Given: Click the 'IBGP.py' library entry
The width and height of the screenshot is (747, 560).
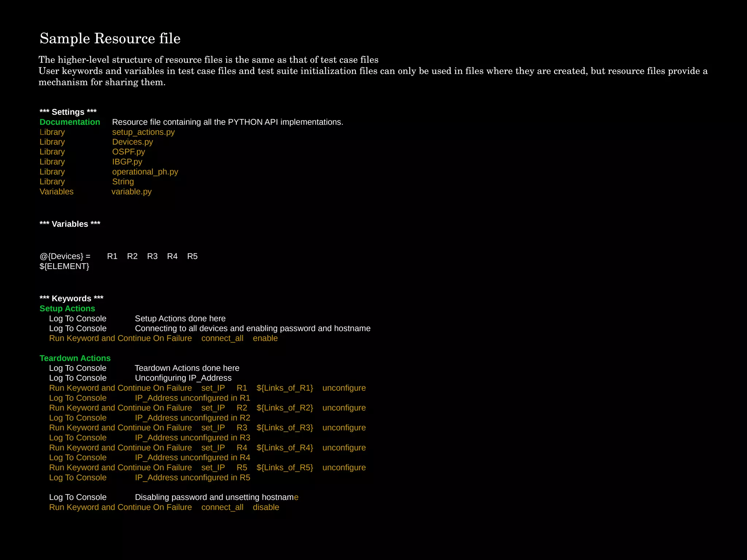Looking at the screenshot, I should click(127, 162).
